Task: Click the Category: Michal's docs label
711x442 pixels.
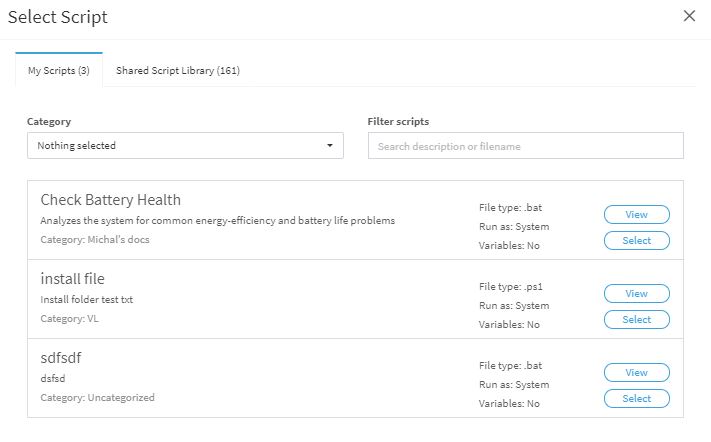Action: pyautogui.click(x=95, y=239)
